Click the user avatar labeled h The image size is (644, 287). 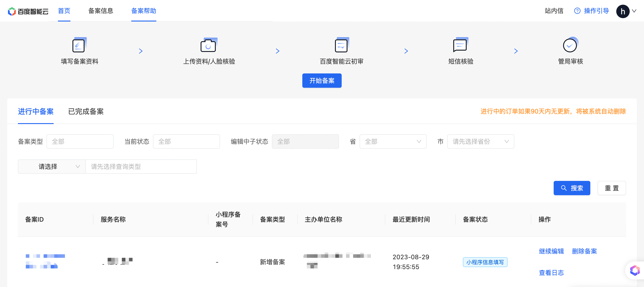point(623,11)
